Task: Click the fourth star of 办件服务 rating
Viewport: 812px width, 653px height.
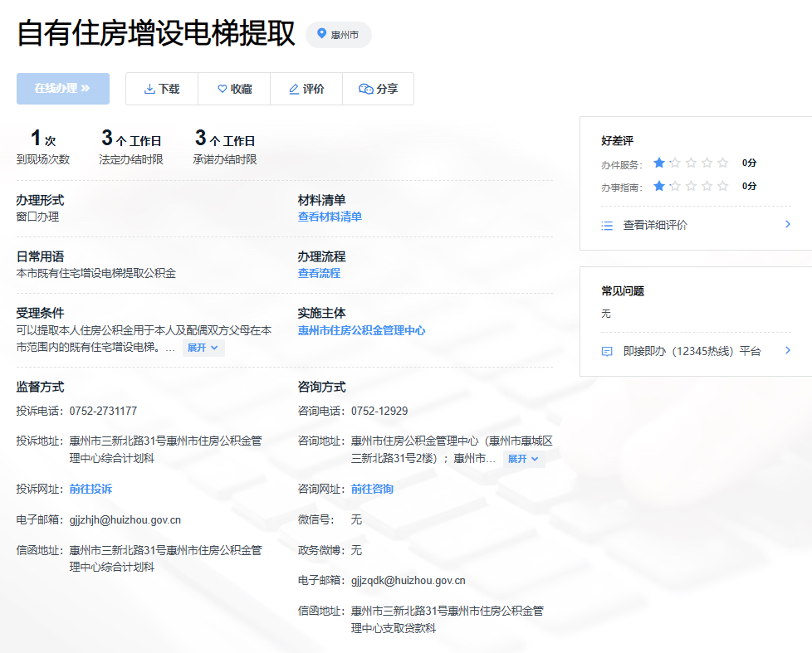Action: coord(707,163)
